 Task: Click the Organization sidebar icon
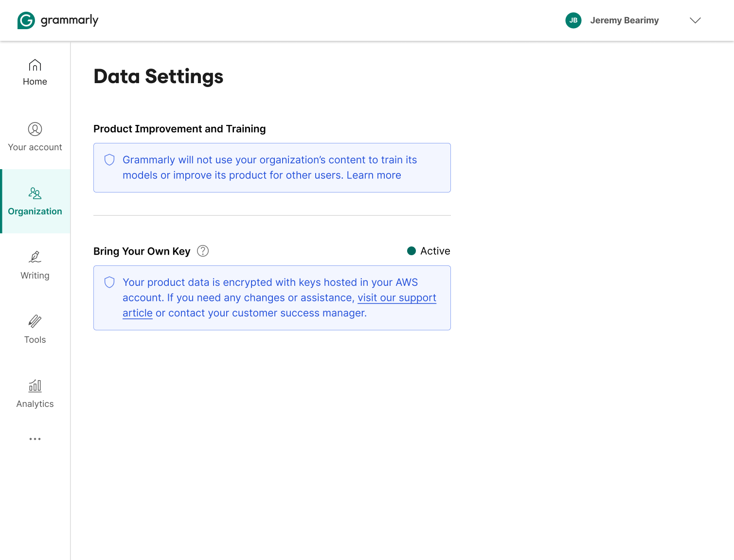point(35,193)
